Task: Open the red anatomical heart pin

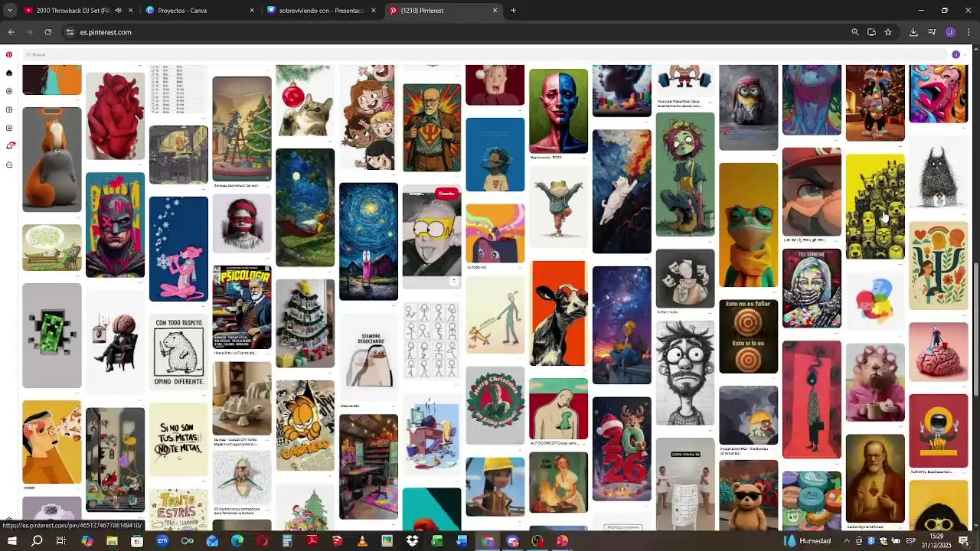Action: [x=115, y=116]
